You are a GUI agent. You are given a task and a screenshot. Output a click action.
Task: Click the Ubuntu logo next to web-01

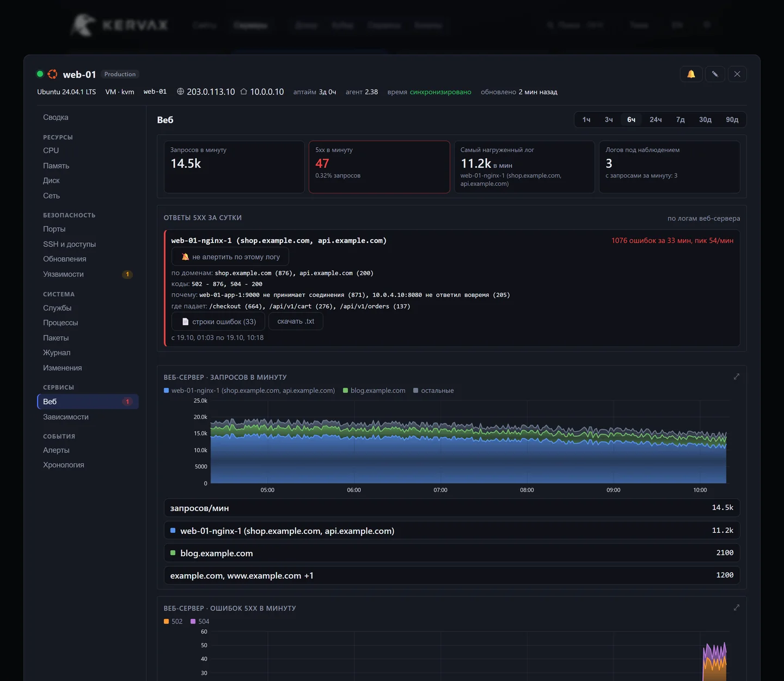click(53, 74)
